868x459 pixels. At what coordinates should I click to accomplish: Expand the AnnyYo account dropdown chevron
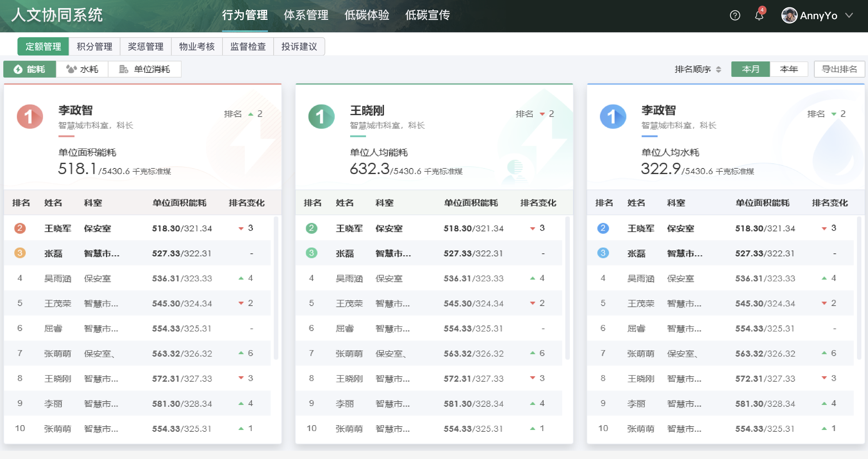849,15
